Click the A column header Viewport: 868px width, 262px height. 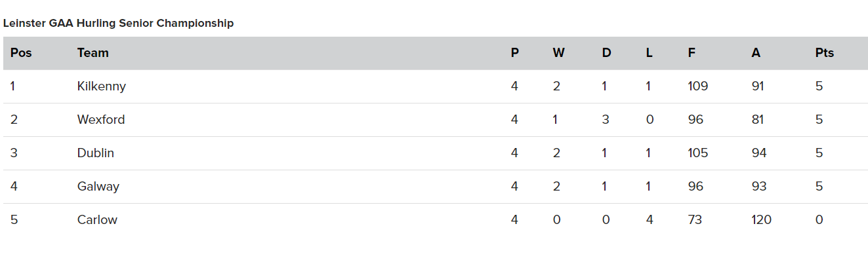click(x=756, y=53)
